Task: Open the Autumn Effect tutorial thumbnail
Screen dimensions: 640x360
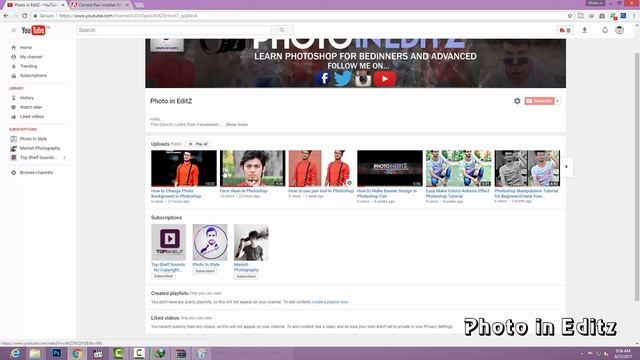Action: pos(458,168)
